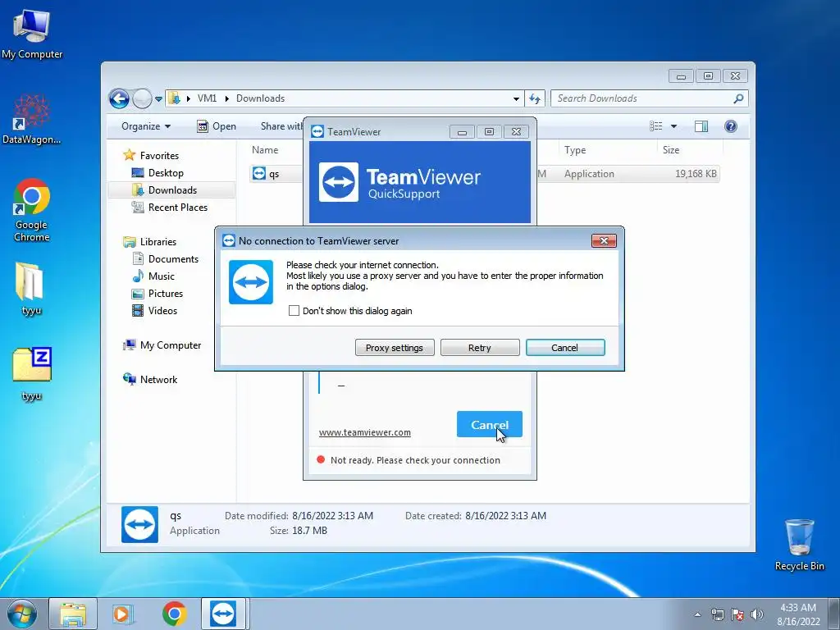
Task: Open Windows Media Player from taskbar
Action: pos(123,614)
